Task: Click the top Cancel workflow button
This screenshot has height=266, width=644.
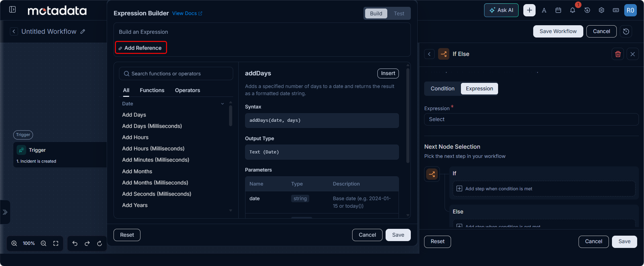Action: tap(601, 31)
